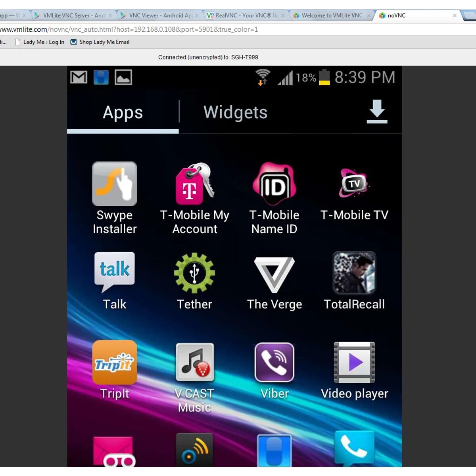
Task: Tap the Wi-Fi status icon
Action: pos(263,77)
